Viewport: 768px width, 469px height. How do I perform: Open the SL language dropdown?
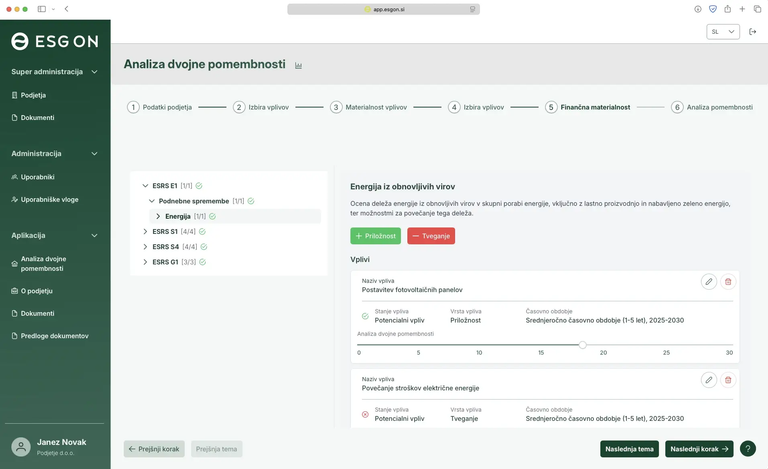pyautogui.click(x=723, y=32)
